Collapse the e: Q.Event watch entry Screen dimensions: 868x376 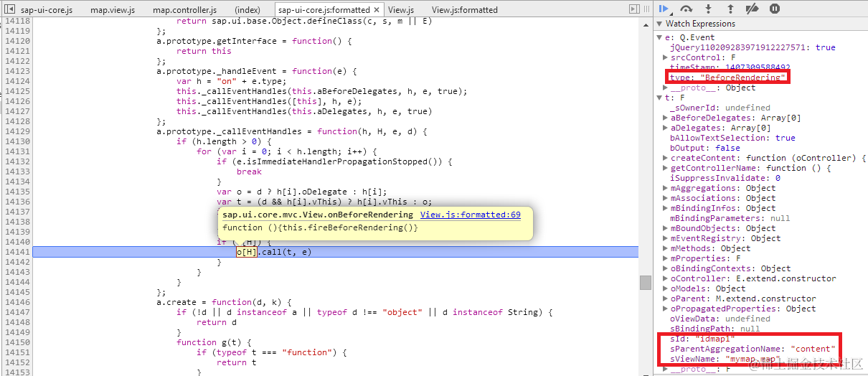tap(659, 37)
